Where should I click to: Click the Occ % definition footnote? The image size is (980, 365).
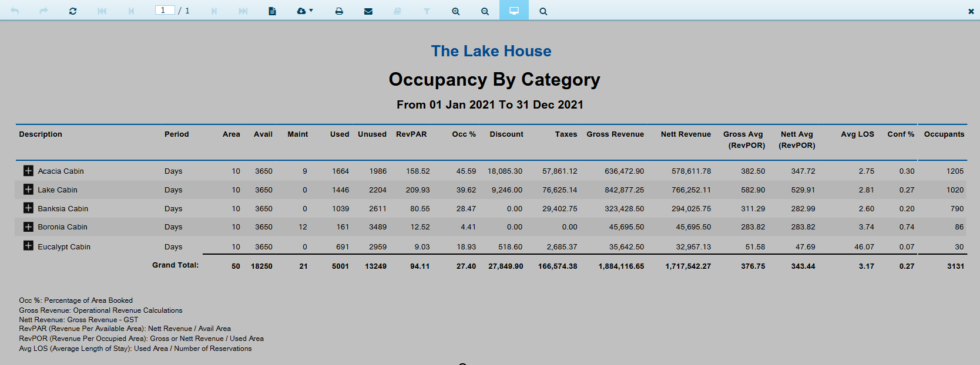pos(76,300)
